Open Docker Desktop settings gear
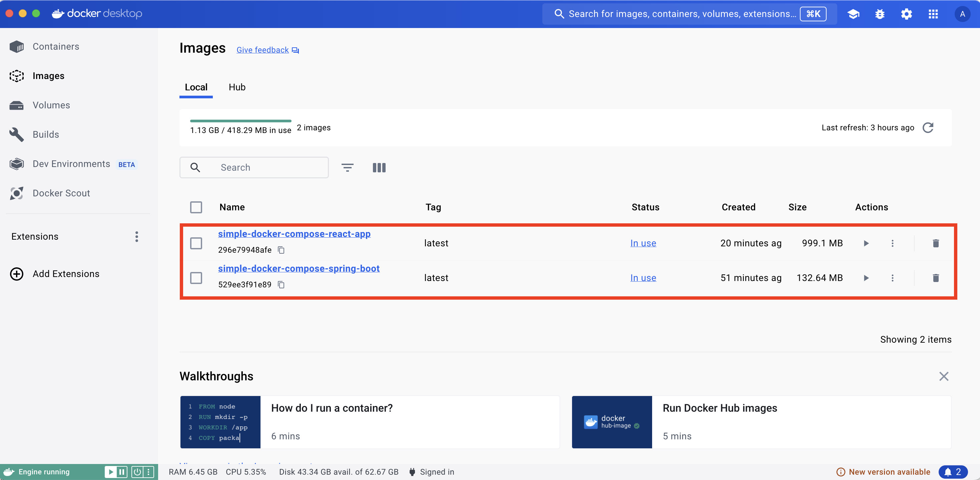Screen dimensions: 980x480 tap(906, 14)
